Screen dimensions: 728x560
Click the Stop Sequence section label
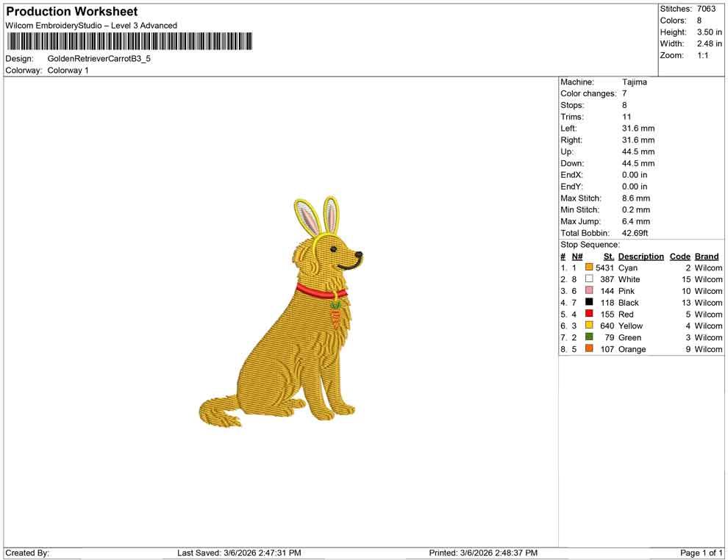pyautogui.click(x=590, y=244)
